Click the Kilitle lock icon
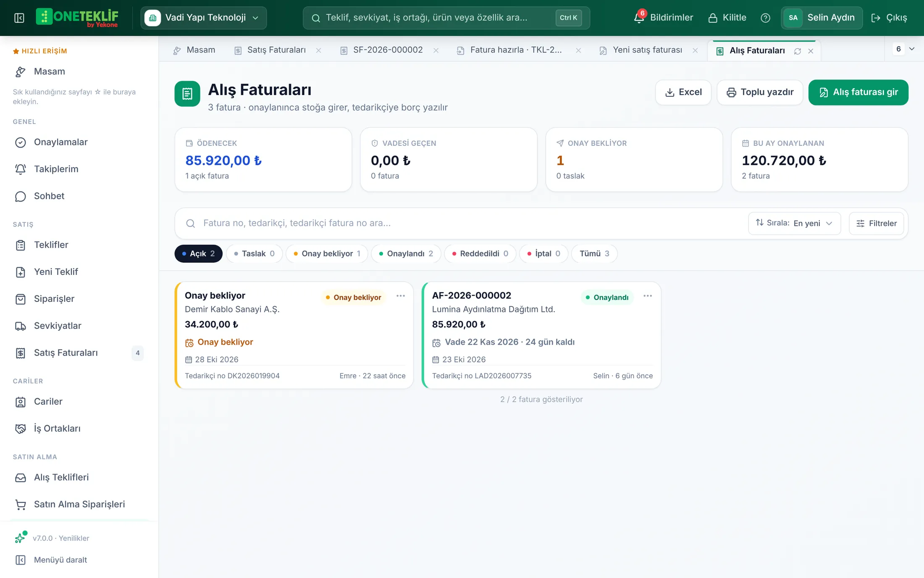Image resolution: width=924 pixels, height=578 pixels. (713, 18)
